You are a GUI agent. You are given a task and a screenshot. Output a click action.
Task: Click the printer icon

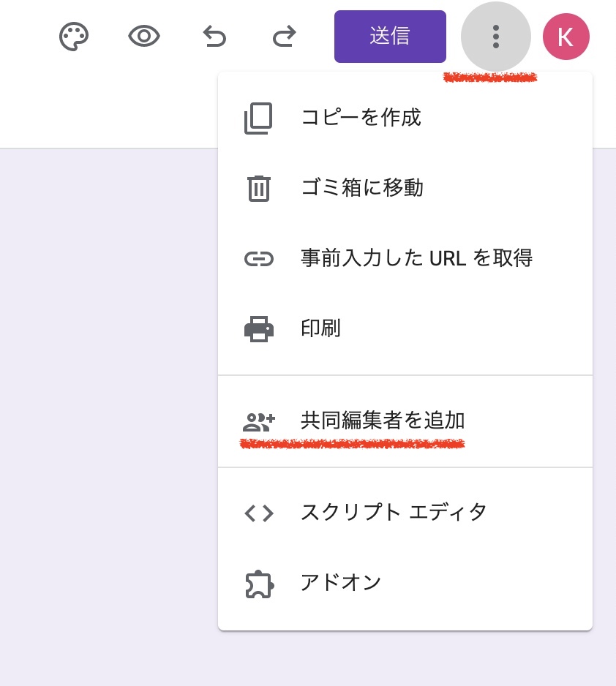click(x=258, y=329)
